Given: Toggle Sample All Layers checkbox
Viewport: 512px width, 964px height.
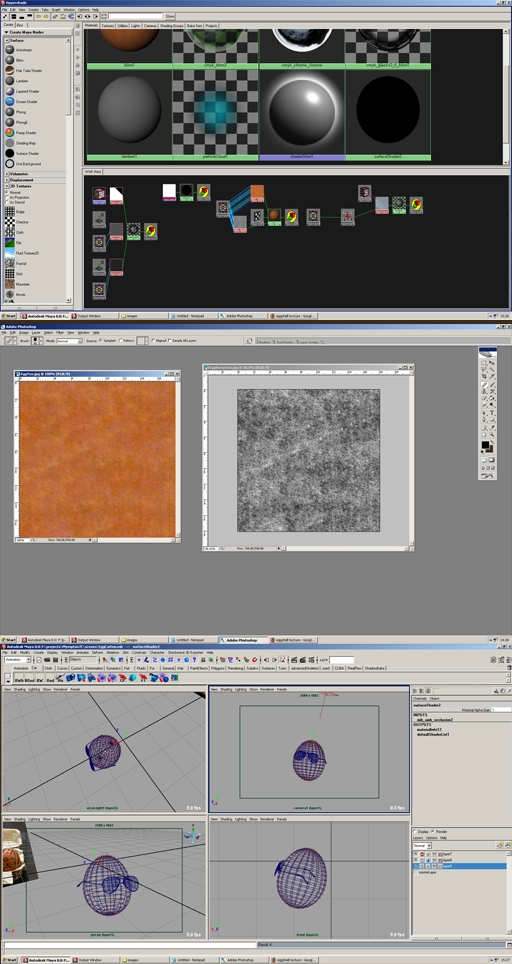Looking at the screenshot, I should (x=171, y=340).
